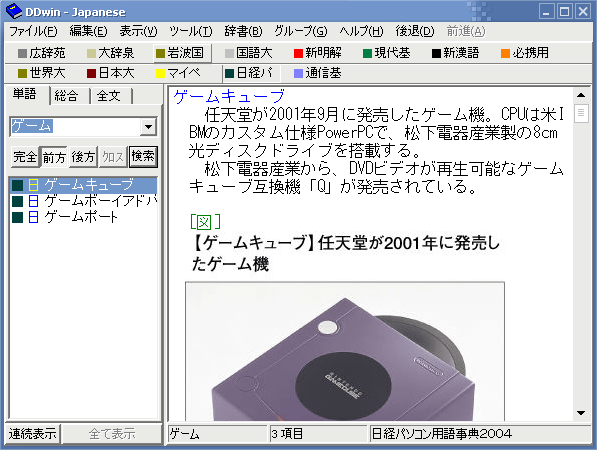This screenshot has height=450, width=597.
Task: Click the dark green square beside ゲームボート
Action: 18,217
